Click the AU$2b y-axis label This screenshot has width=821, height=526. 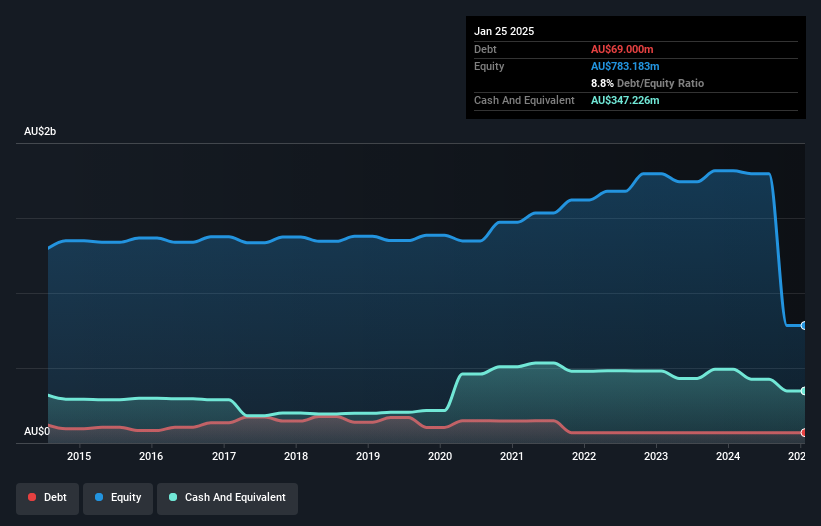point(40,131)
